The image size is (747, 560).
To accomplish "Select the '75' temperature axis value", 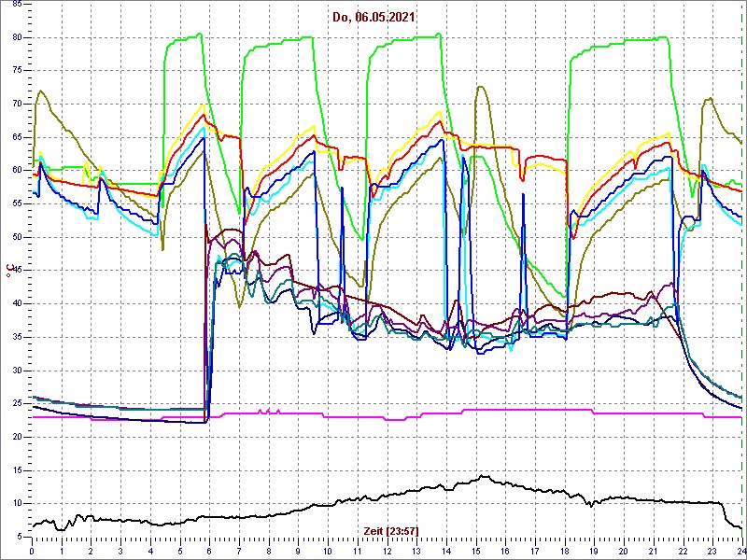I will coord(17,71).
